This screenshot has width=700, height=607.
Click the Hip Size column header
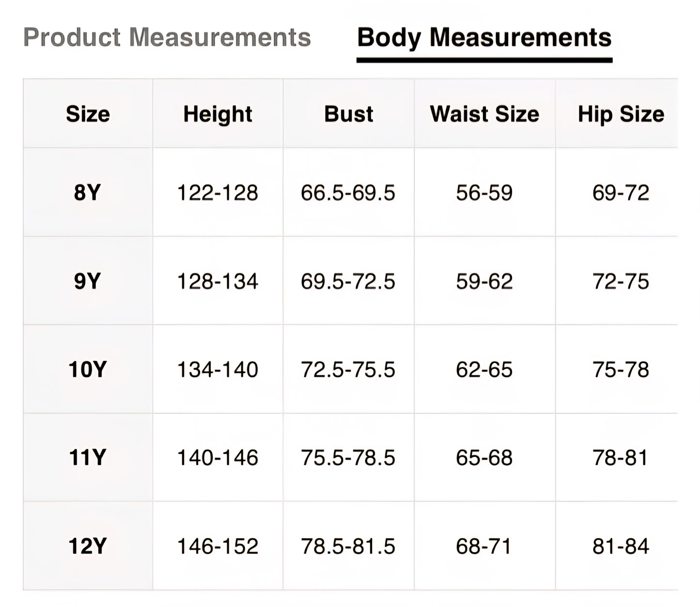[621, 114]
